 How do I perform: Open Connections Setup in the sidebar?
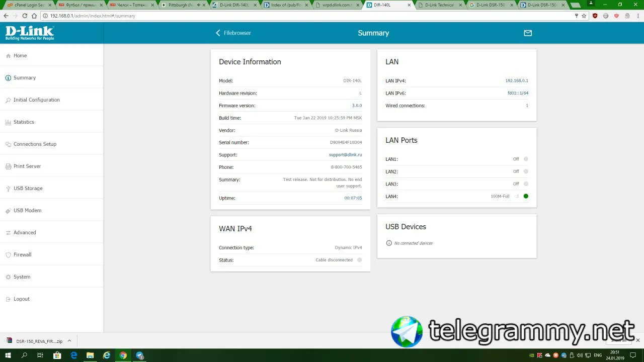click(52, 144)
